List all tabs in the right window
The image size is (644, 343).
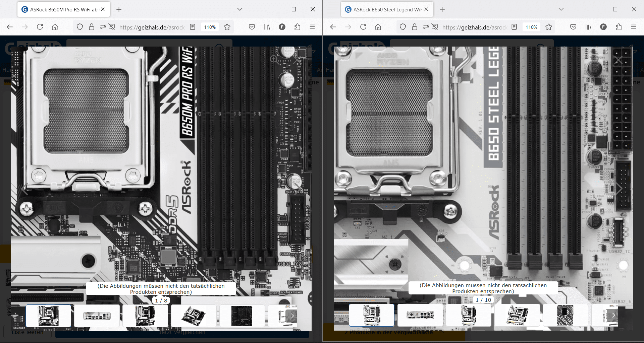561,9
